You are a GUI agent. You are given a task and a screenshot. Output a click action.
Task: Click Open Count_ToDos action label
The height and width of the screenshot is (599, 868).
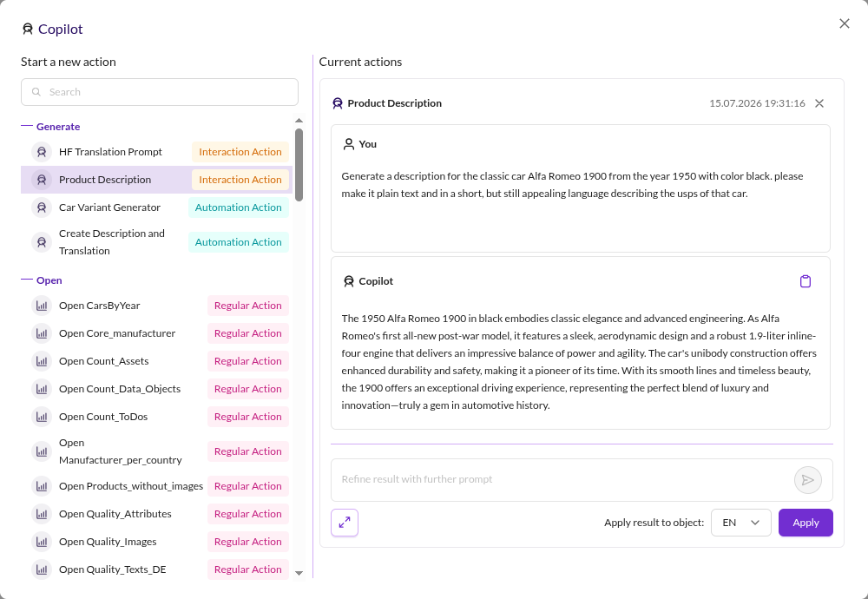(x=103, y=417)
